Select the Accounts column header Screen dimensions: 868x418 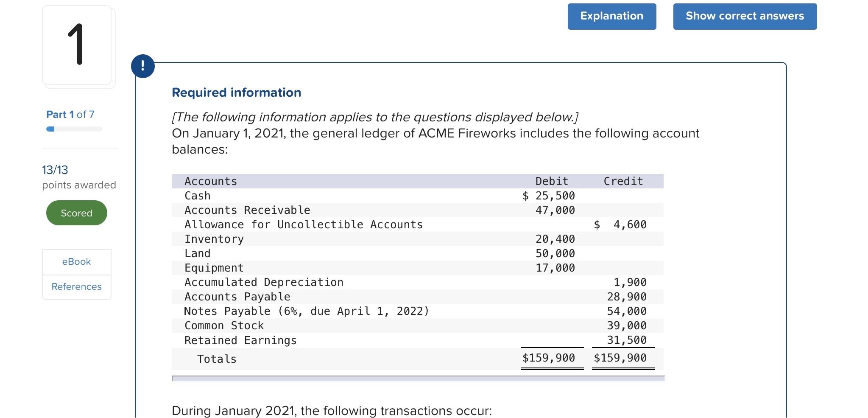(x=210, y=181)
